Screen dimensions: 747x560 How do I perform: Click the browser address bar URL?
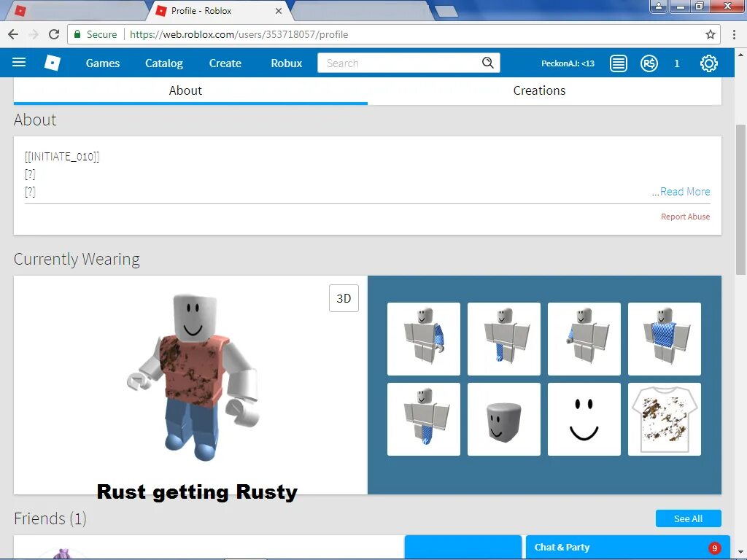pos(239,34)
